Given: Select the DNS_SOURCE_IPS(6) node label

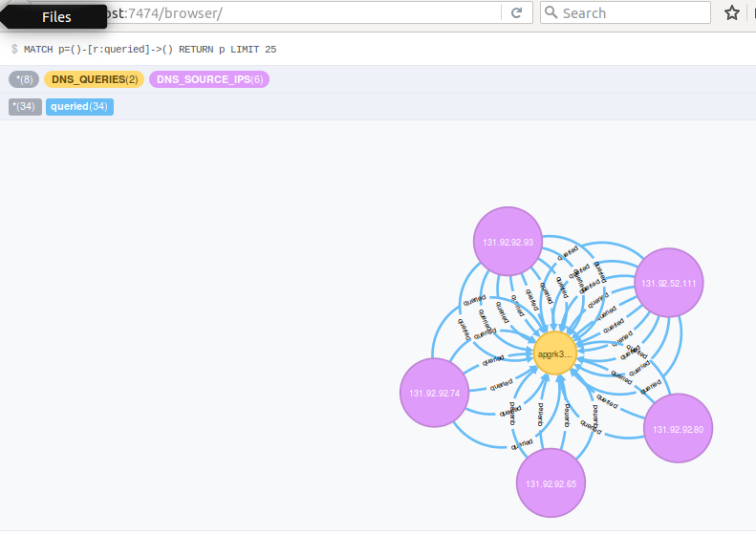Looking at the screenshot, I should pos(209,79).
